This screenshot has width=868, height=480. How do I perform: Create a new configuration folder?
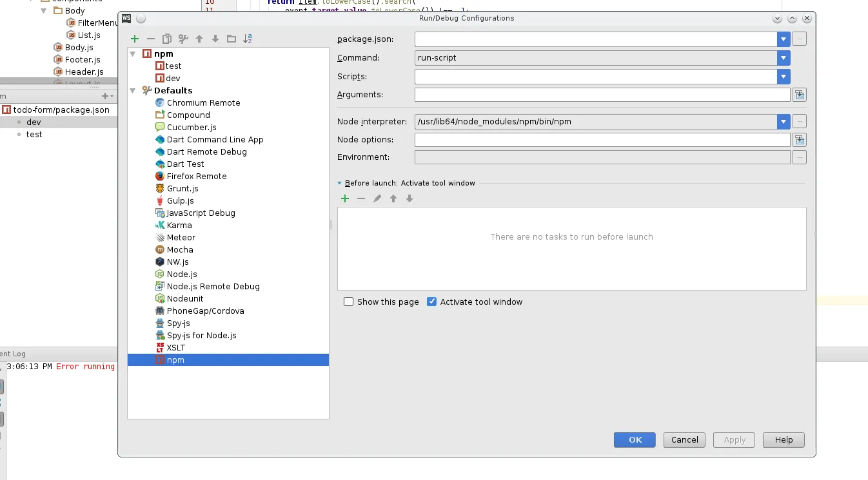[232, 39]
